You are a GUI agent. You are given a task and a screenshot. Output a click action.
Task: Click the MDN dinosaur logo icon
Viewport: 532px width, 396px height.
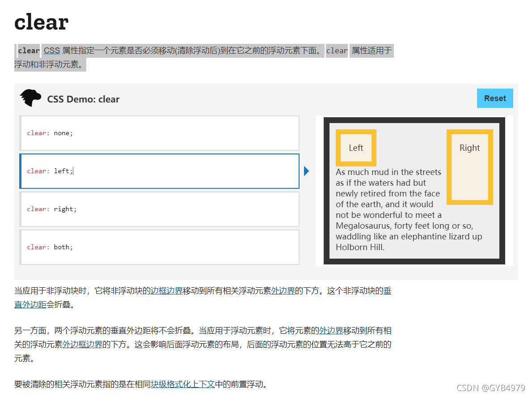tap(30, 98)
